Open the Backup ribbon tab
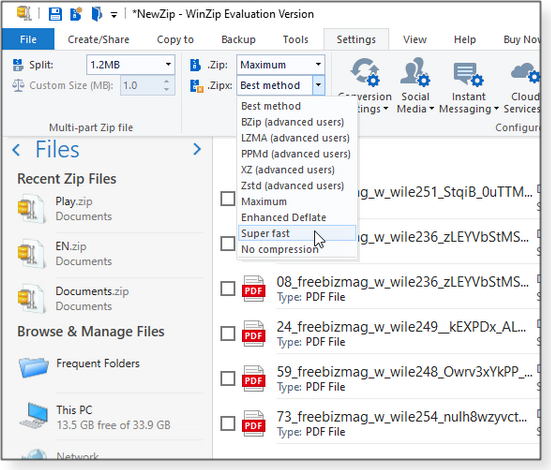Viewport: 551px width, 470px height. 238,39
